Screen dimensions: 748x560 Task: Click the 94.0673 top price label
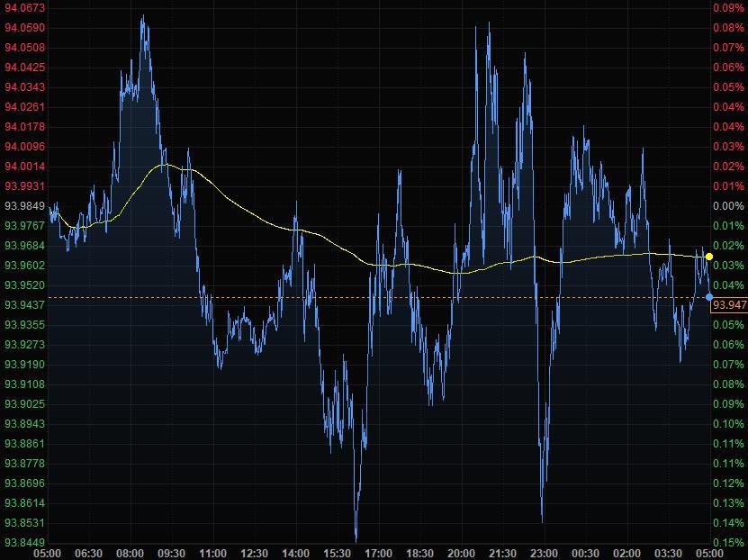click(x=24, y=8)
